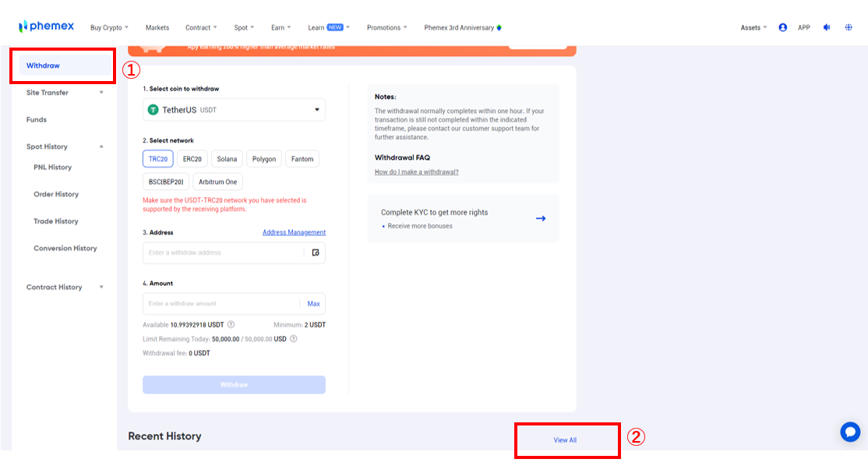The image size is (868, 466).
Task: Select the BSC(BEP20) network
Action: tap(166, 182)
